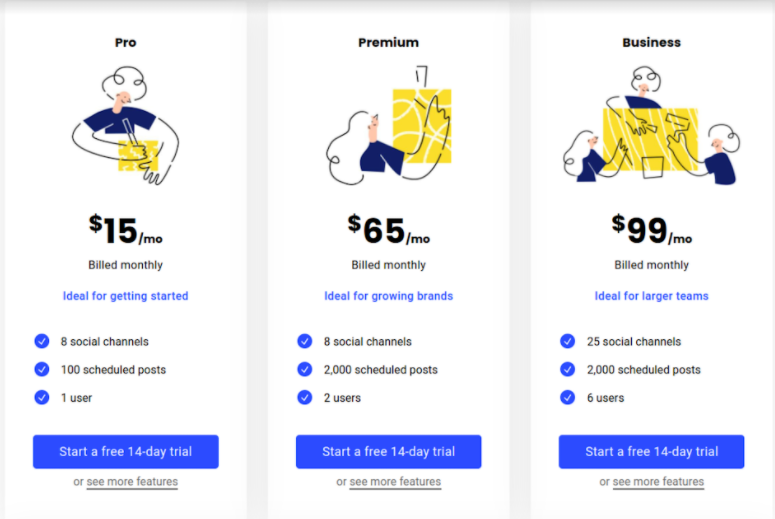Viewport: 775px width, 519px height.
Task: Click checkmark beside 25 social channels
Action: 568,341
